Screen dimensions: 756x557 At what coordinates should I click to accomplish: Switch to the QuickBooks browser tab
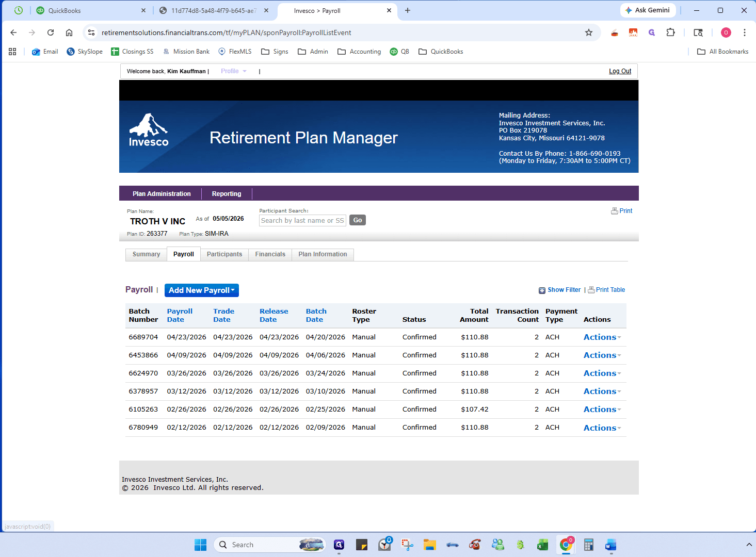click(x=91, y=10)
